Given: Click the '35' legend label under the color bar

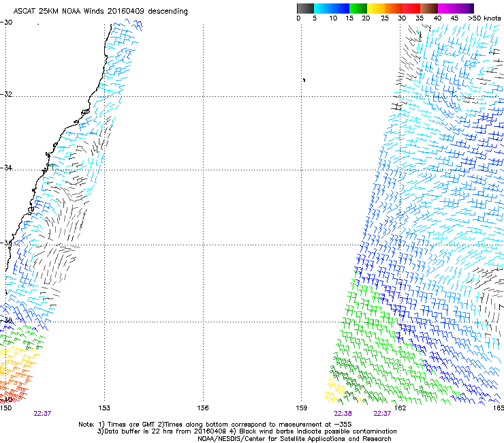Looking at the screenshot, I should tap(420, 18).
